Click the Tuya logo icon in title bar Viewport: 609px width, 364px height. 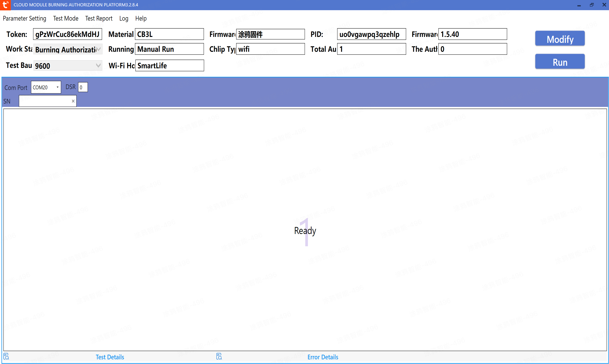click(5, 5)
